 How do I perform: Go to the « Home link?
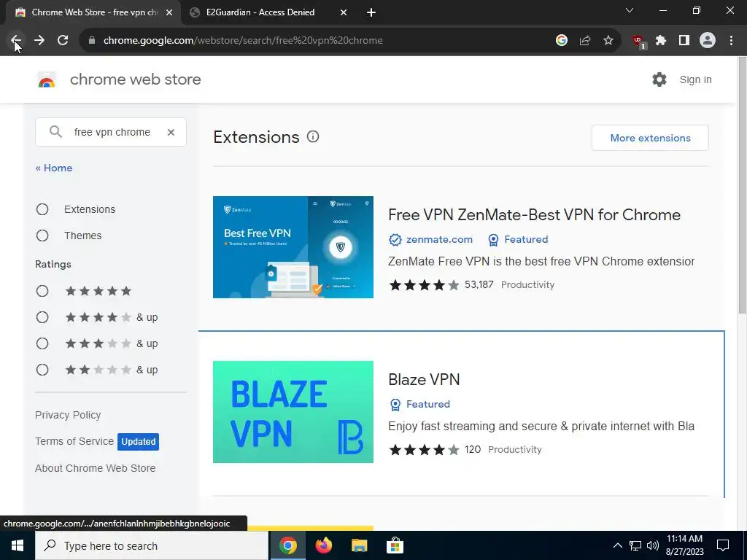click(54, 168)
